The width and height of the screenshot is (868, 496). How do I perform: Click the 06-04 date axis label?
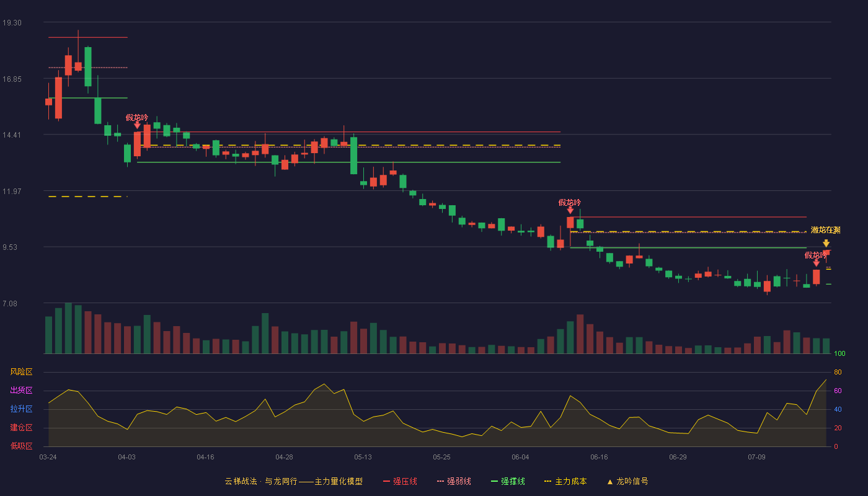[x=520, y=457]
